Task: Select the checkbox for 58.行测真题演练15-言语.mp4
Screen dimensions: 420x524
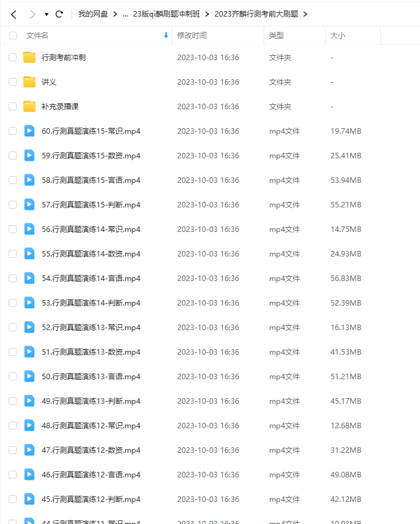Action: click(13, 180)
